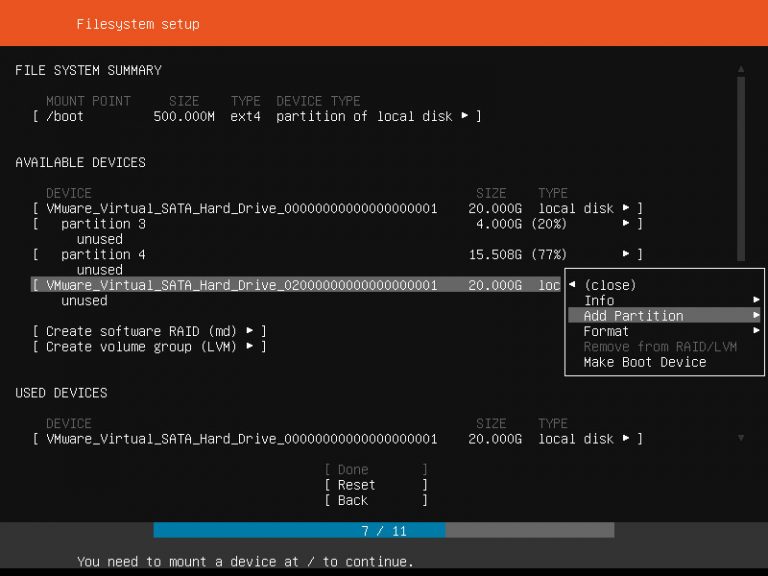The image size is (768, 576).
Task: Click the scrollbar thumb on the right
Action: (x=741, y=168)
